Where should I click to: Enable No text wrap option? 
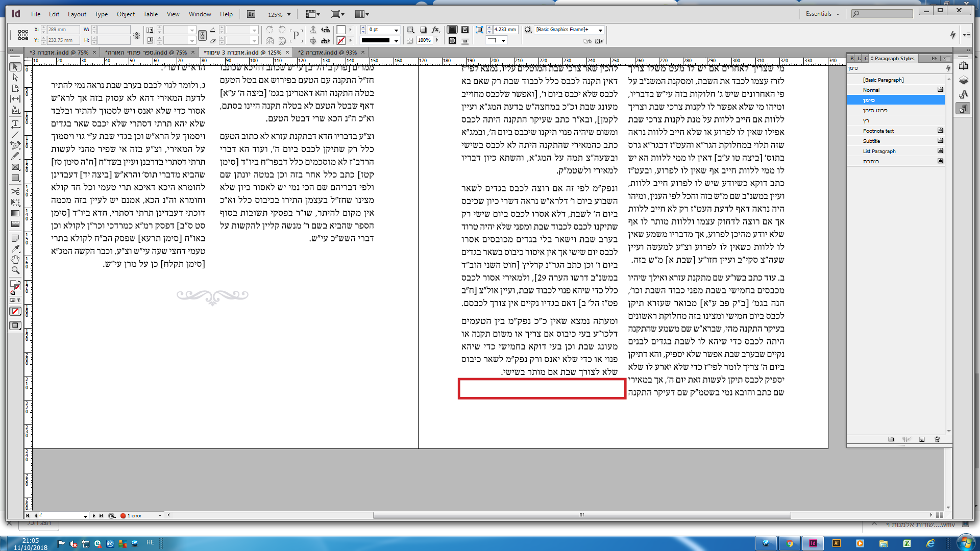coord(452,30)
